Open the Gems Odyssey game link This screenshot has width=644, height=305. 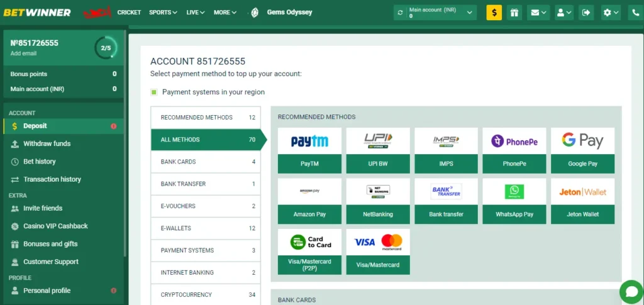(x=289, y=13)
